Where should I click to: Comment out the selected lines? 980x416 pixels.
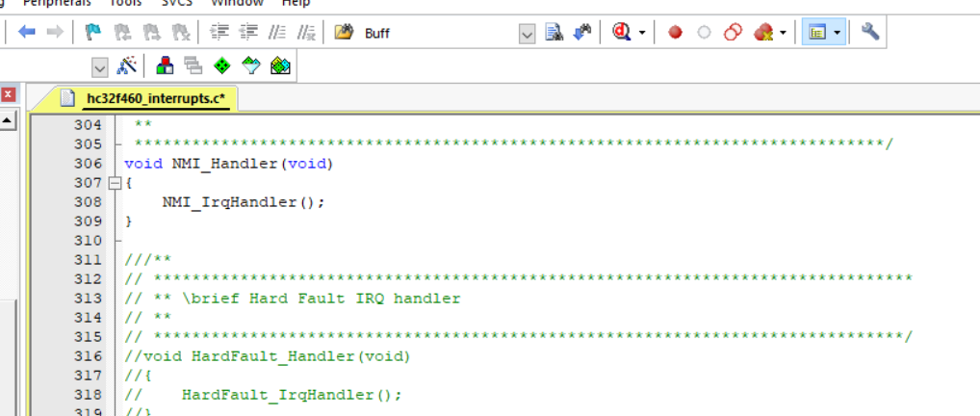277,32
